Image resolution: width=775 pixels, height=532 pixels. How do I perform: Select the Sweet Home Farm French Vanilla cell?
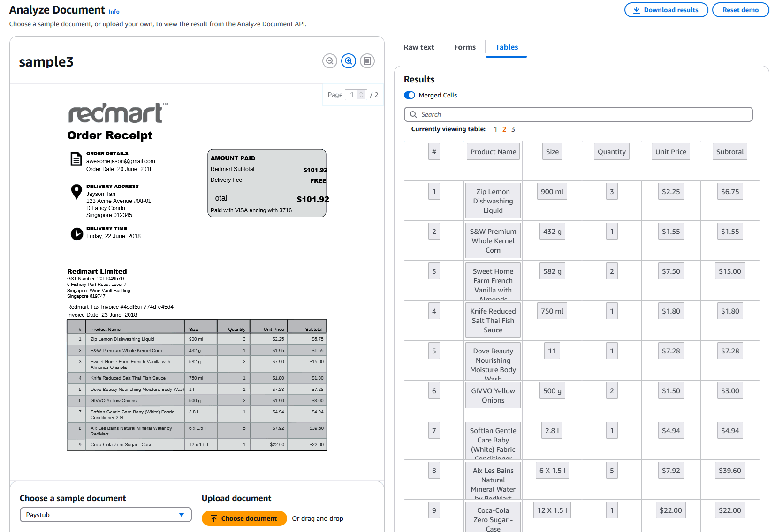[493, 281]
